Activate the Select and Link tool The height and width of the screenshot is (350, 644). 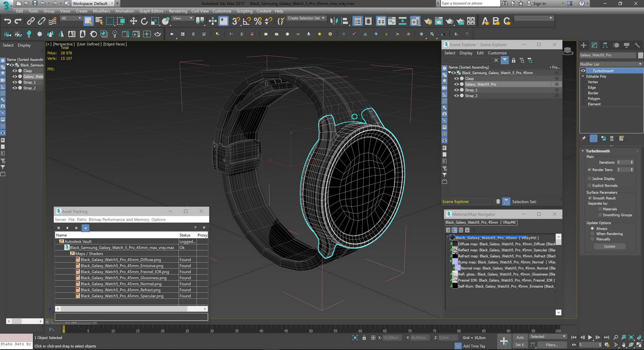[x=31, y=21]
